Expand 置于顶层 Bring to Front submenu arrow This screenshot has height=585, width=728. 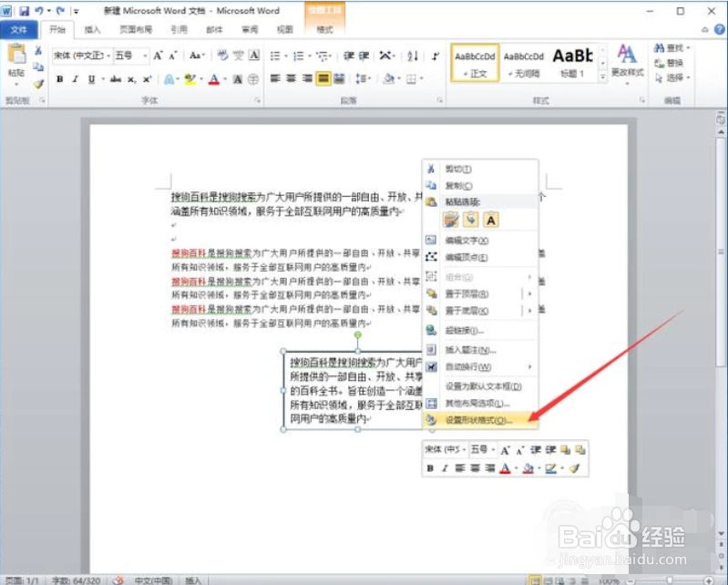[x=529, y=294]
